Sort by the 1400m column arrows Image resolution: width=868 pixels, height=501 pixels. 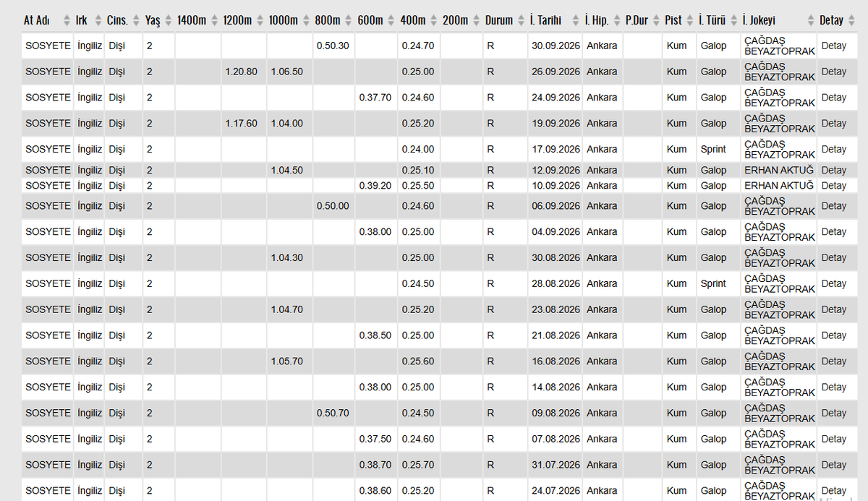215,20
